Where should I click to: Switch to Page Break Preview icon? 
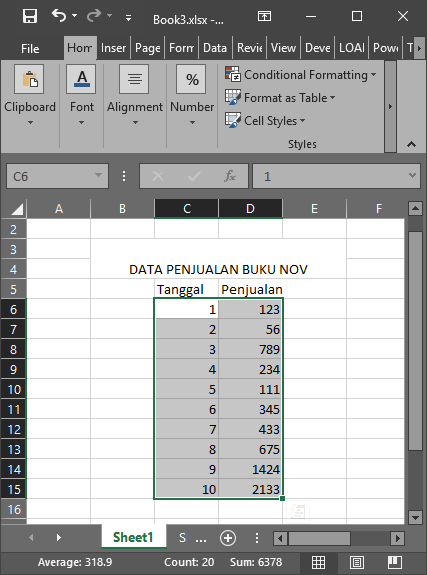pos(395,562)
